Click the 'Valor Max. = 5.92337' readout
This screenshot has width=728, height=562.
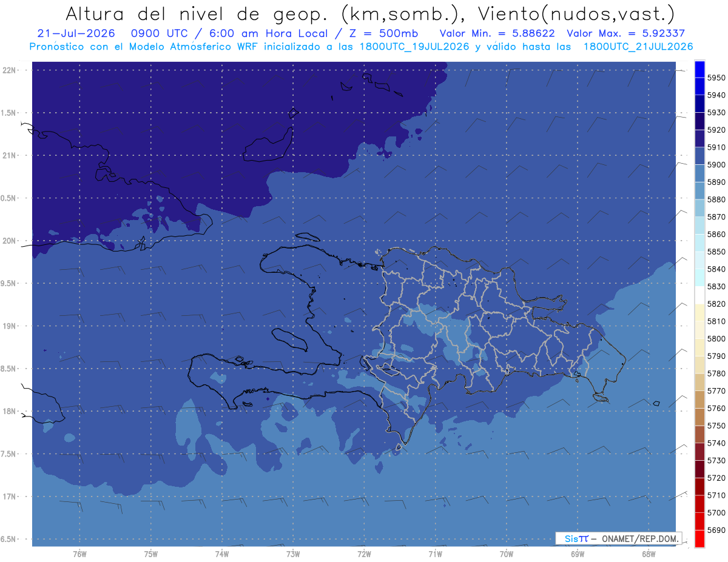[x=625, y=33]
